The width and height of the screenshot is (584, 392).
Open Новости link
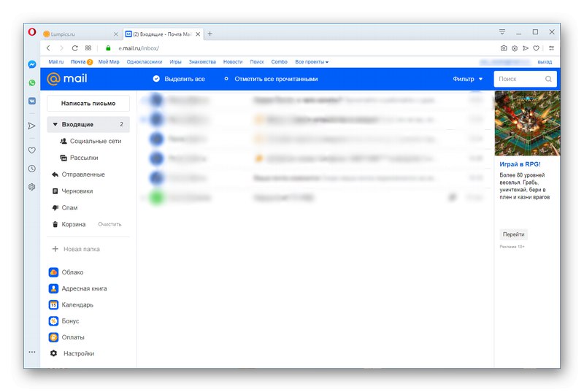233,62
